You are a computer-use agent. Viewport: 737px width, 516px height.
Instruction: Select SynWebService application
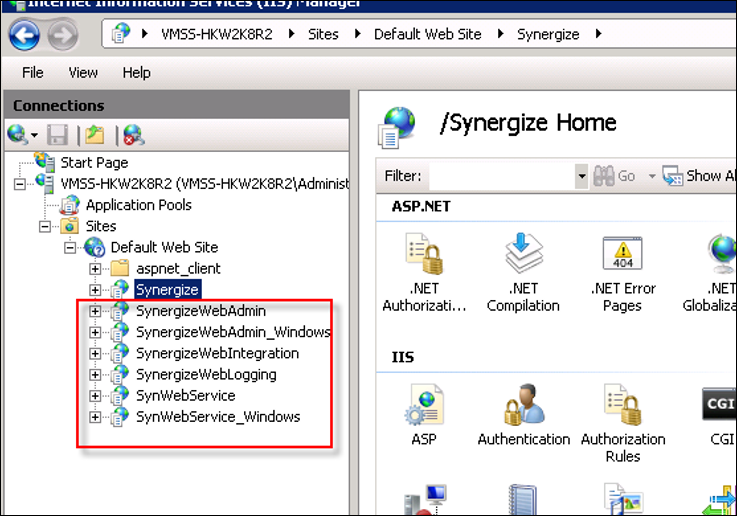(x=185, y=396)
